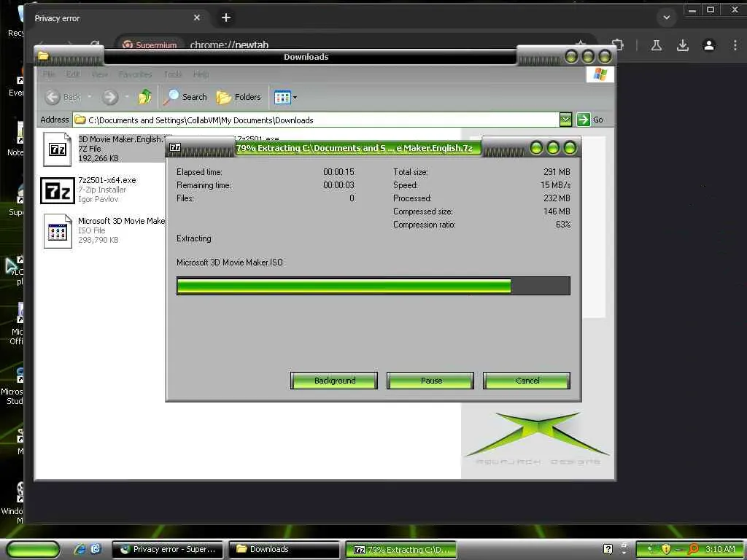Click the yellow security shield tray icon
The width and height of the screenshot is (747, 560).
tap(666, 549)
